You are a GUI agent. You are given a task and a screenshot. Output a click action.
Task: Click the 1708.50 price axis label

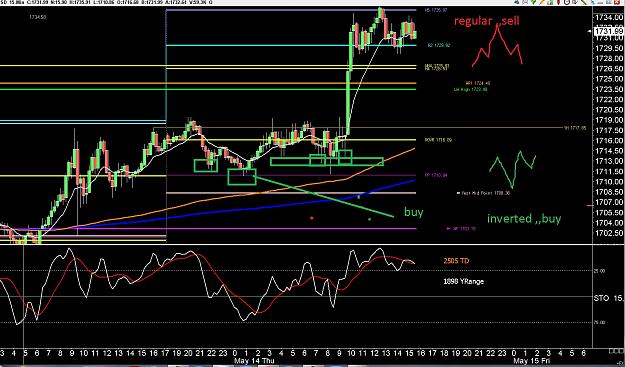tap(609, 192)
